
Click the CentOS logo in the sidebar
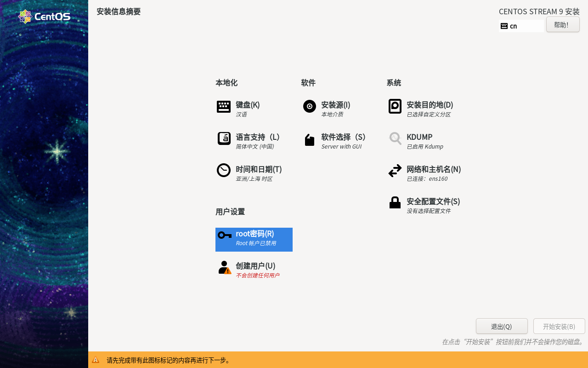(x=44, y=17)
